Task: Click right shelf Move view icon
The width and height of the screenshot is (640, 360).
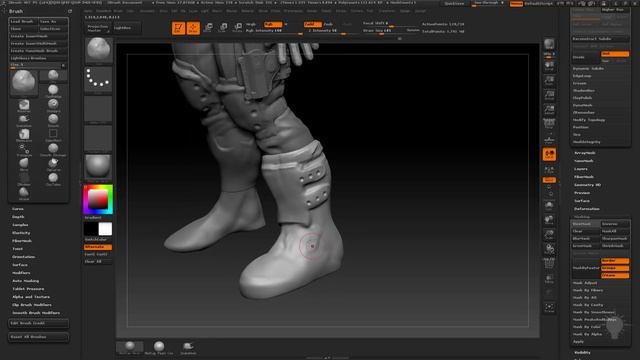Action: (549, 220)
